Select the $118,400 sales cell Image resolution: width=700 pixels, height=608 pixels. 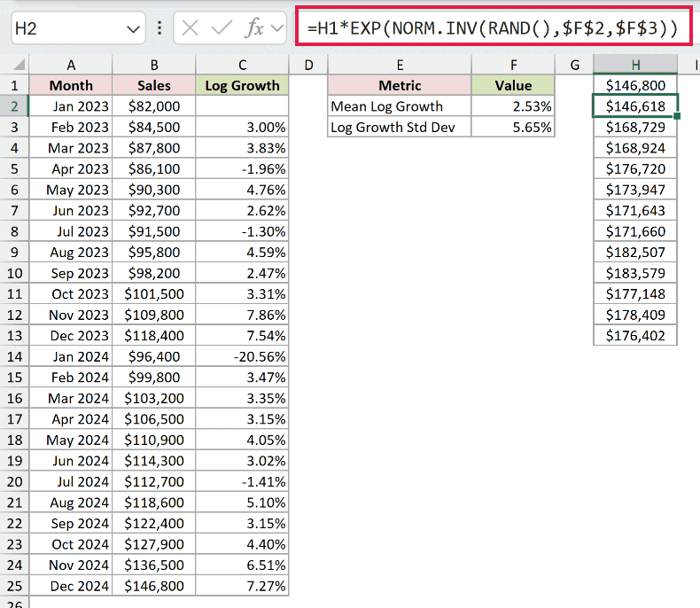[154, 335]
